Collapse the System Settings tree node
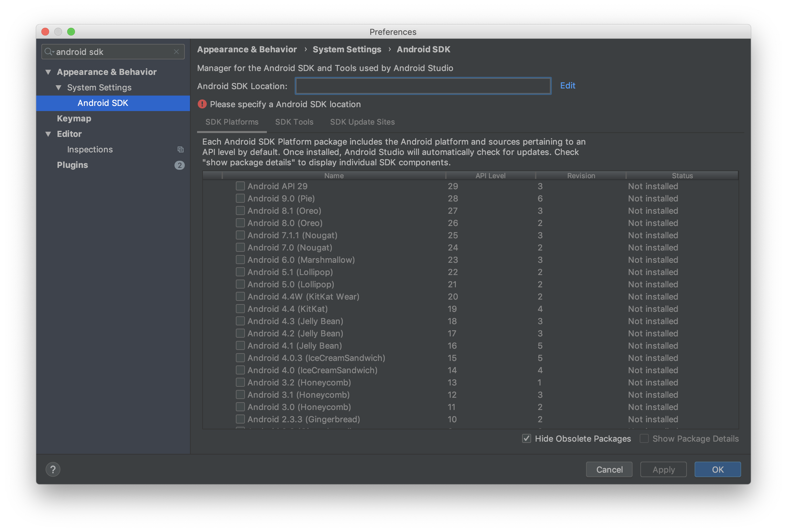The width and height of the screenshot is (787, 532). coord(58,88)
